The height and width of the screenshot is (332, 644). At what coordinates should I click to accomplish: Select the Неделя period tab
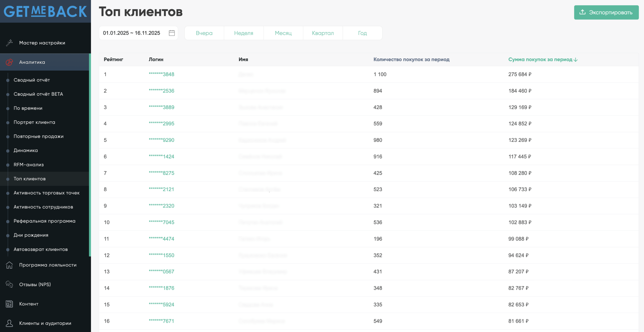tap(243, 33)
